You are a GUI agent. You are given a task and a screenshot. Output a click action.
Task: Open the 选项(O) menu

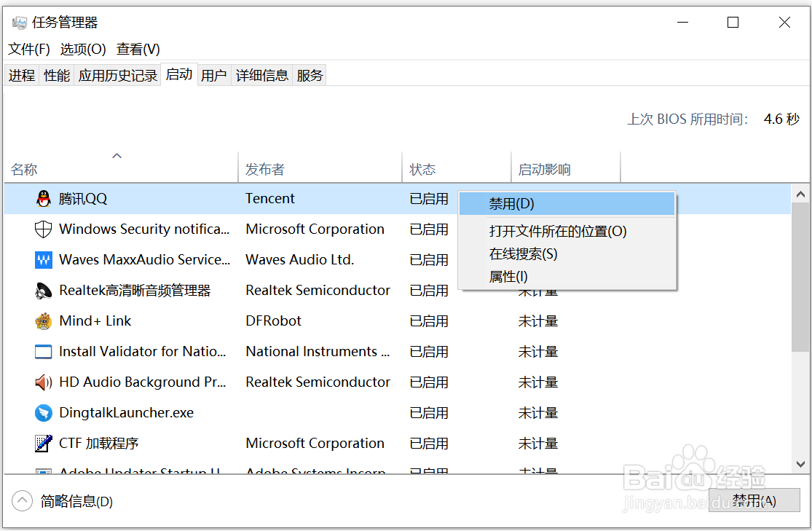click(x=83, y=50)
